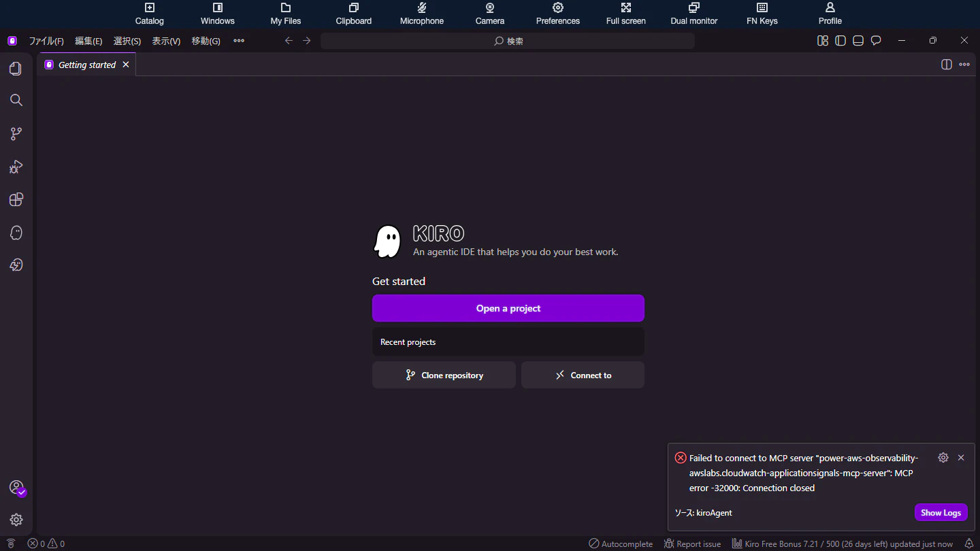The height and width of the screenshot is (551, 980).
Task: Click Show Logs in the error notification
Action: pos(941,513)
